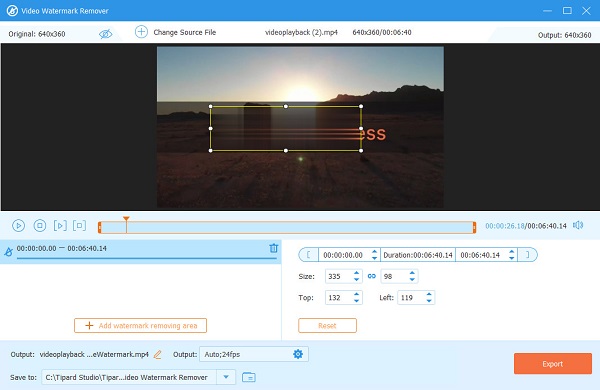
Task: Mute the volume speaker icon
Action: click(578, 225)
